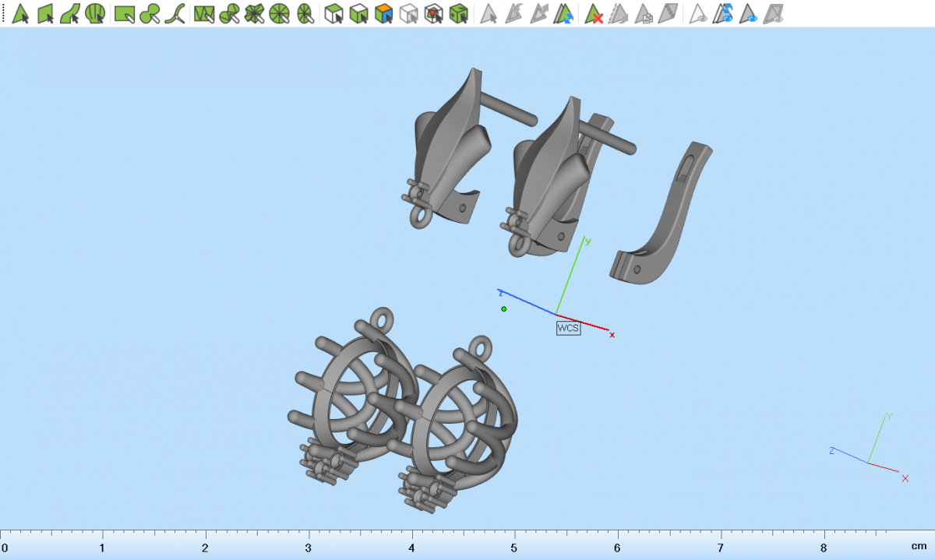
Task: Click the 5 cm mark on ruler
Action: 515,548
